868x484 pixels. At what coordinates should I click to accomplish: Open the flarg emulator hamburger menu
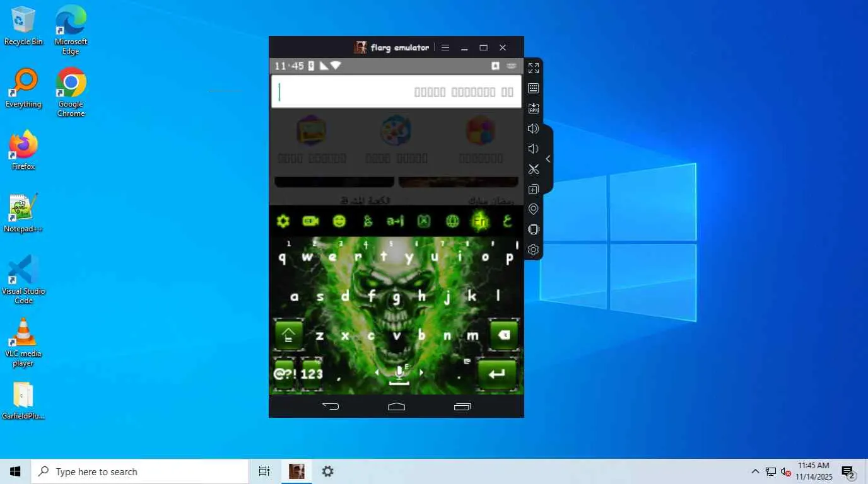445,47
